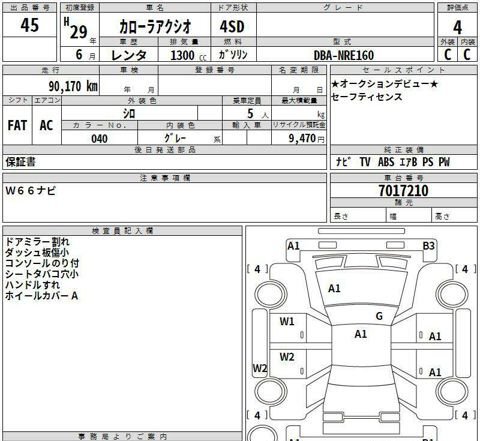Select the C grade under 内装
The height and width of the screenshot is (441, 480).
467,54
